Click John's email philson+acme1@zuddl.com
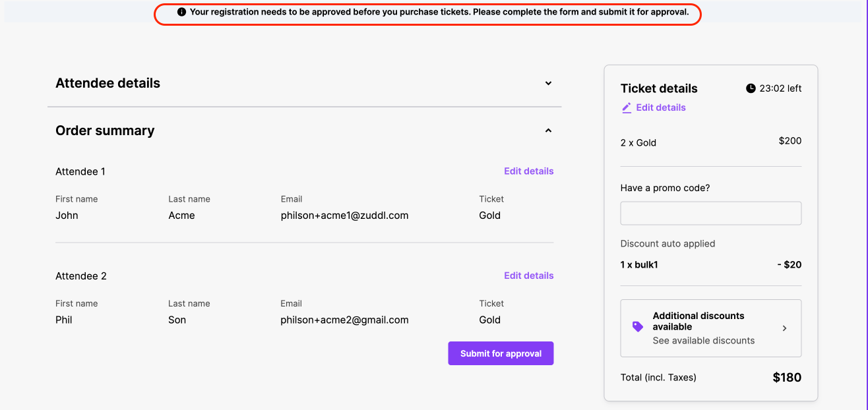Viewport: 868px width, 410px height. pos(344,216)
